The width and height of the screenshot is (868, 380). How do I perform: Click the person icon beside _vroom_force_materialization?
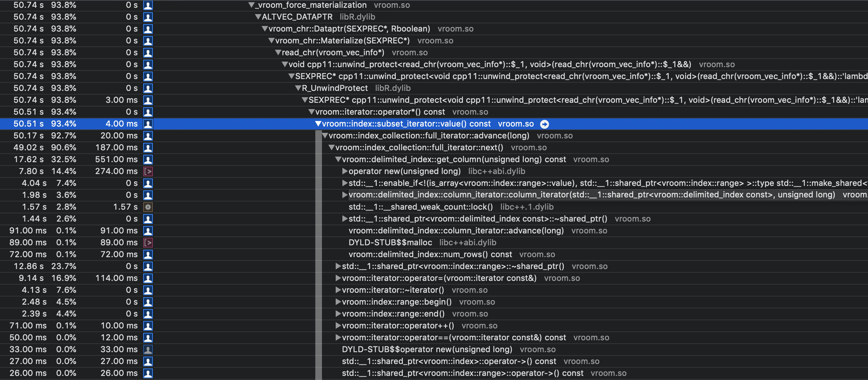(x=148, y=5)
